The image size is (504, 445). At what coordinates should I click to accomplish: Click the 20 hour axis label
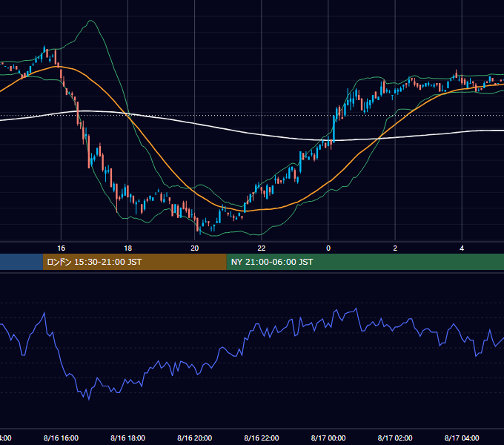click(194, 248)
